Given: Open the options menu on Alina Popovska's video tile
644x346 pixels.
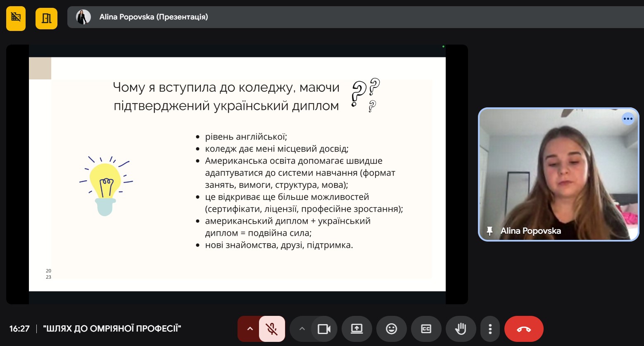Looking at the screenshot, I should 628,119.
